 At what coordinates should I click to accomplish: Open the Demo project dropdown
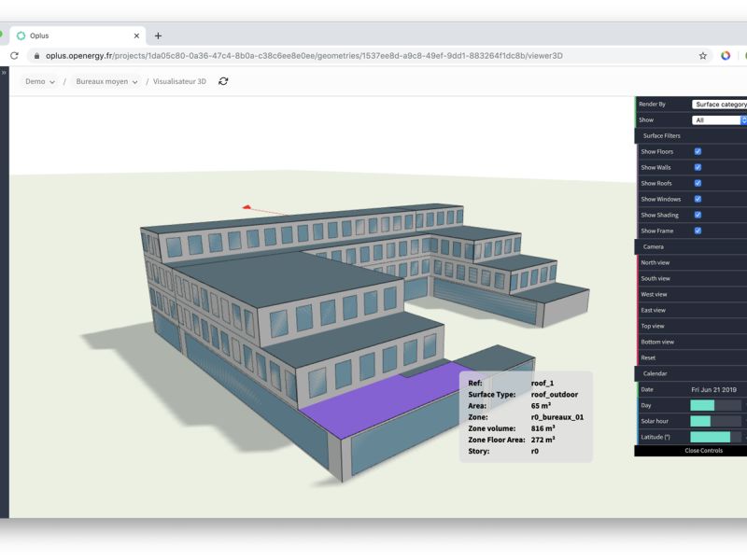point(40,81)
